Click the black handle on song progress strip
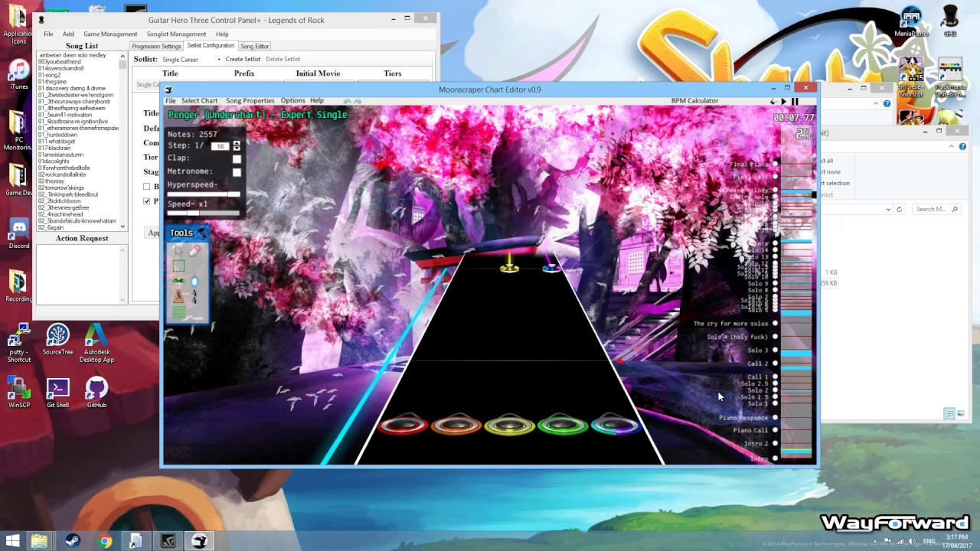The height and width of the screenshot is (551, 980). (x=814, y=195)
